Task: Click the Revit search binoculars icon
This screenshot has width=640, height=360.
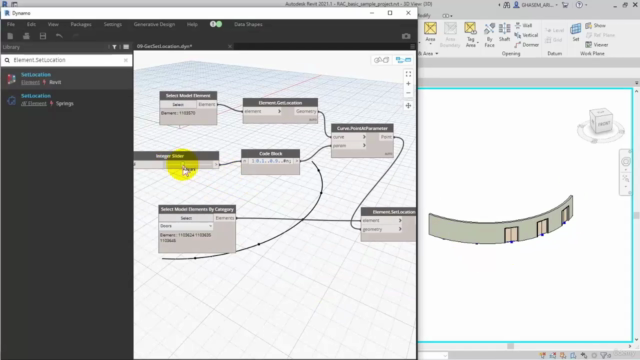Action: pos(507,5)
